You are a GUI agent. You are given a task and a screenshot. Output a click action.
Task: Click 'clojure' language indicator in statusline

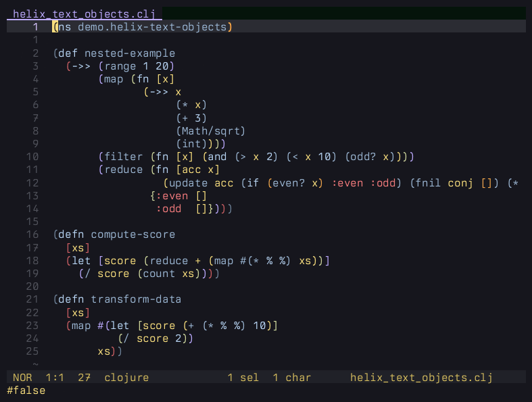tap(126, 378)
